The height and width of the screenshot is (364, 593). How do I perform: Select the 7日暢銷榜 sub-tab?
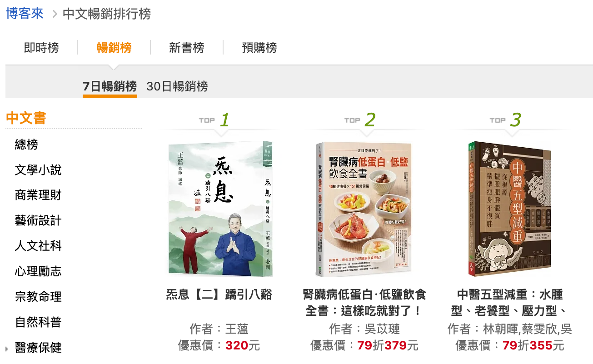coord(110,86)
